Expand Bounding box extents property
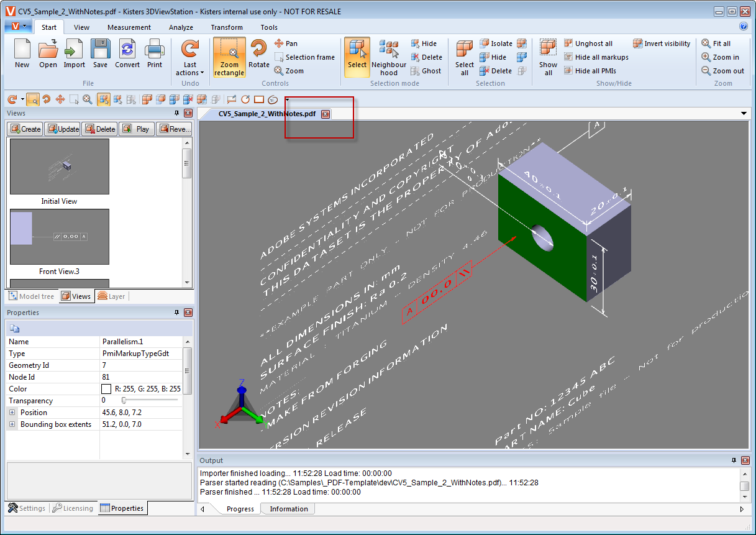Image resolution: width=756 pixels, height=535 pixels. click(x=12, y=424)
